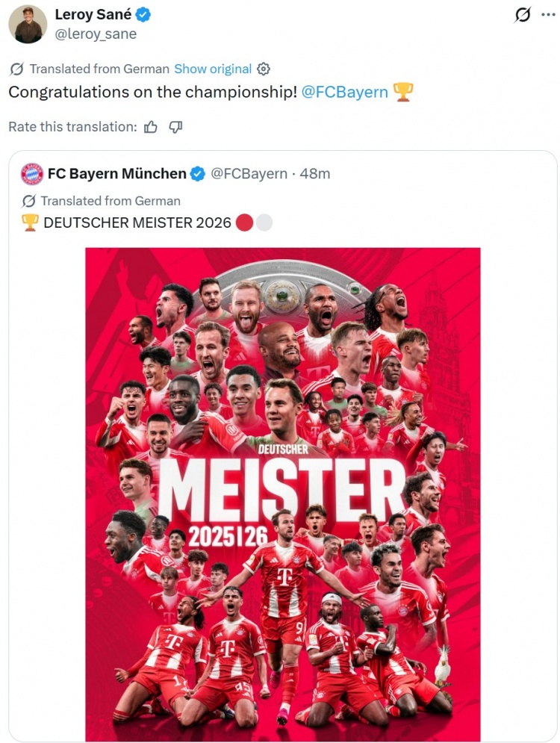Click the translation icon beside main 'Translated from German'
Viewport: 560px width, 743px height.
click(16, 69)
